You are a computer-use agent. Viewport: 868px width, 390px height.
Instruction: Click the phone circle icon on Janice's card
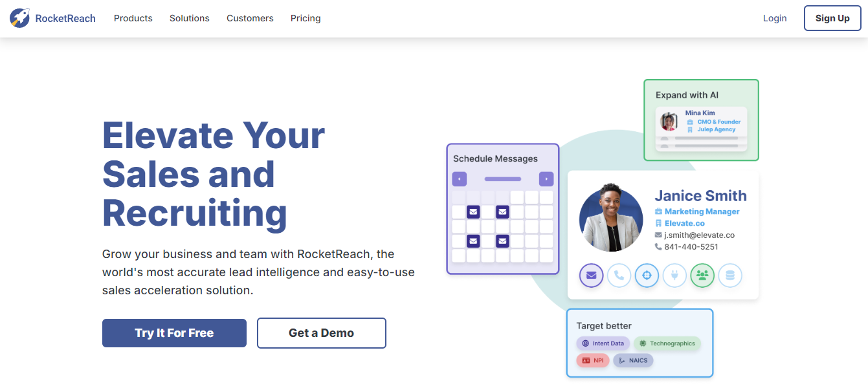tap(619, 276)
